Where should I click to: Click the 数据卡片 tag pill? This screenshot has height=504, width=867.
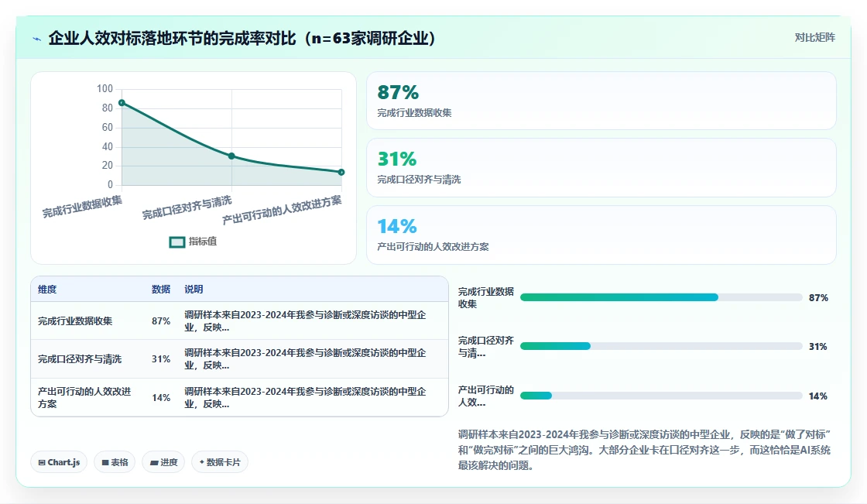[220, 462]
